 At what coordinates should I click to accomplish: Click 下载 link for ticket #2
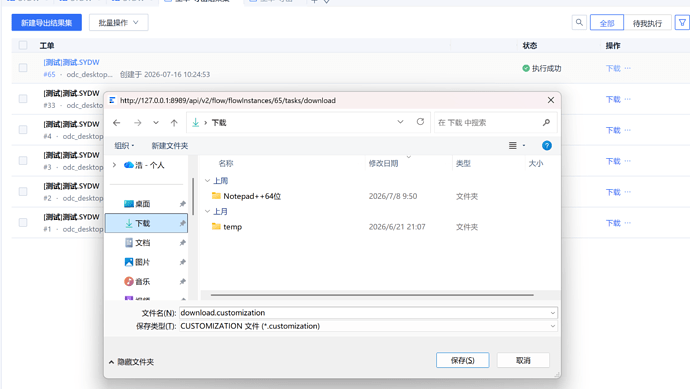613,192
